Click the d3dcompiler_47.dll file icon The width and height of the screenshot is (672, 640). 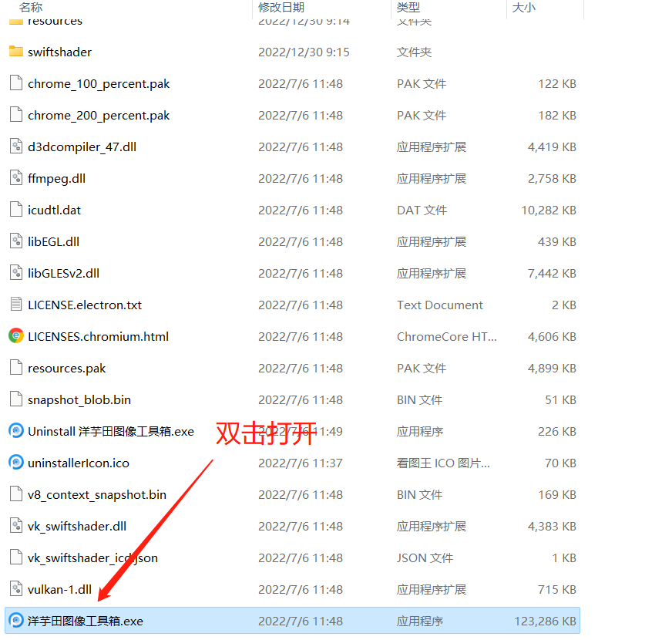tap(16, 147)
